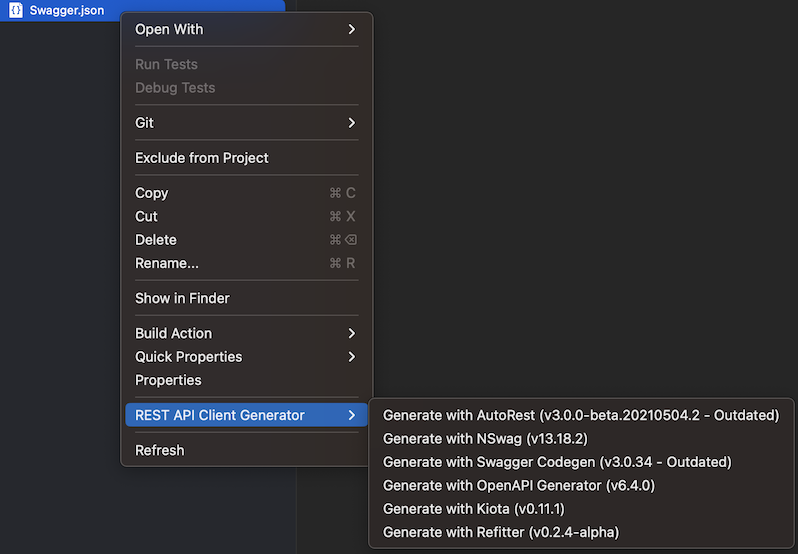Generate with AutoRest
Viewport: 798px width, 554px height.
tap(581, 416)
